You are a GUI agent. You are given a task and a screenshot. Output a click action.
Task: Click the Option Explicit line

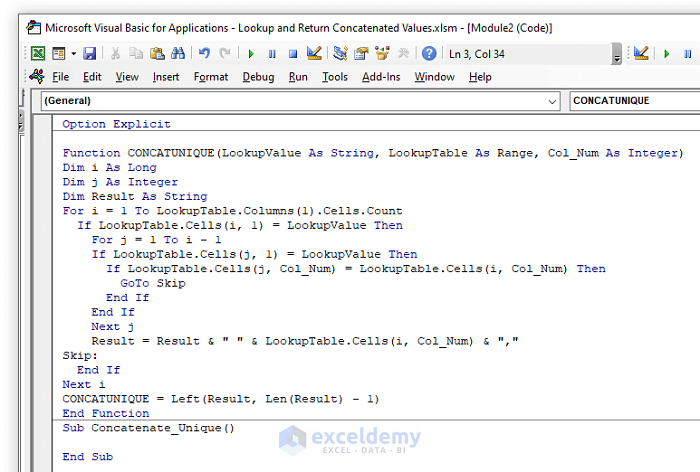coord(116,124)
